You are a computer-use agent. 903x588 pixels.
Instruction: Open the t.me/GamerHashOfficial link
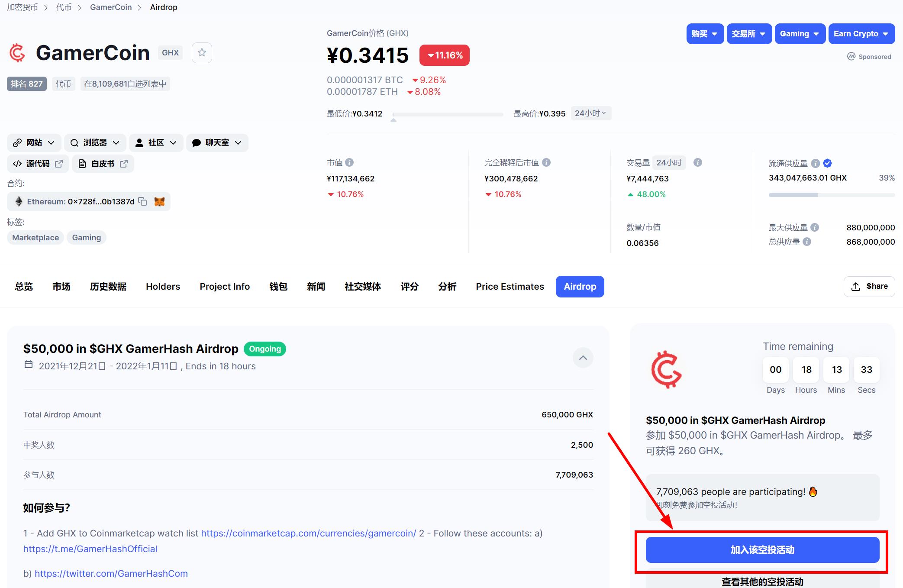tap(90, 549)
